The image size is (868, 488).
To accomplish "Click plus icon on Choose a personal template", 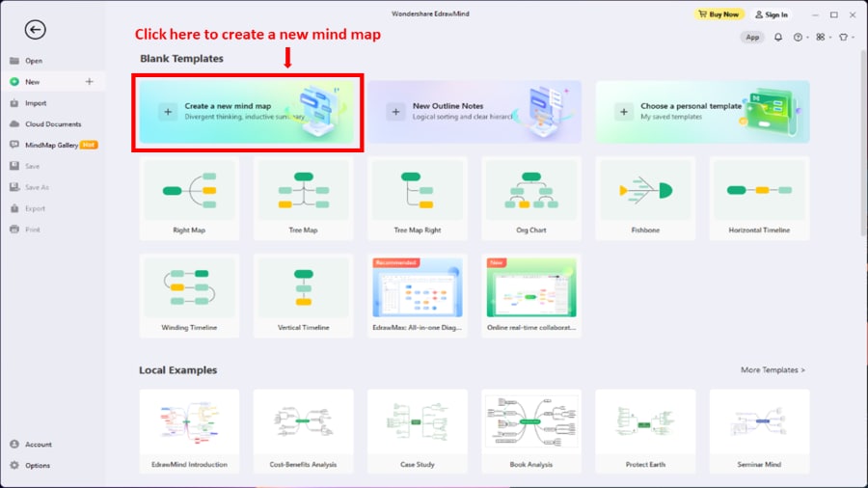I will tap(624, 112).
